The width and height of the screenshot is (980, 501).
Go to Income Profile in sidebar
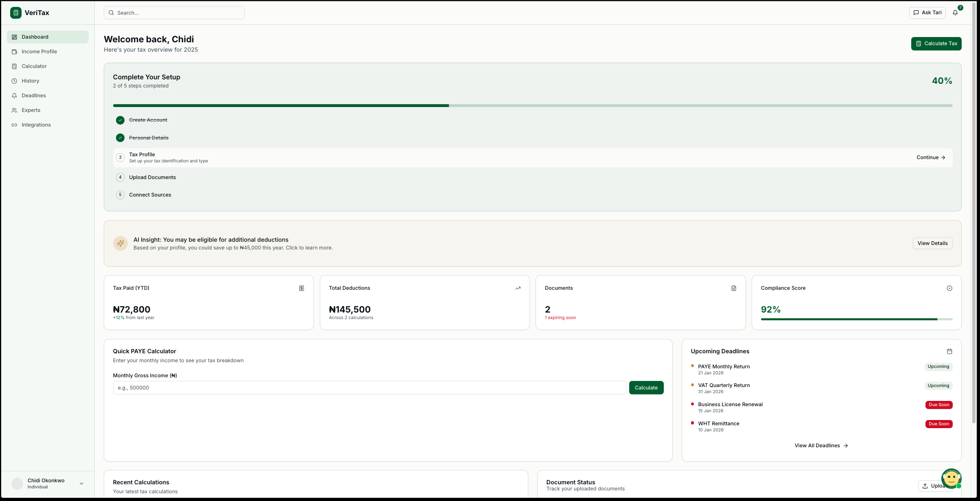click(x=39, y=52)
